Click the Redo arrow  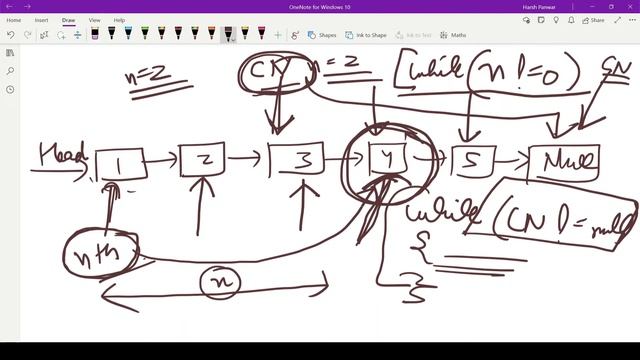coord(28,35)
